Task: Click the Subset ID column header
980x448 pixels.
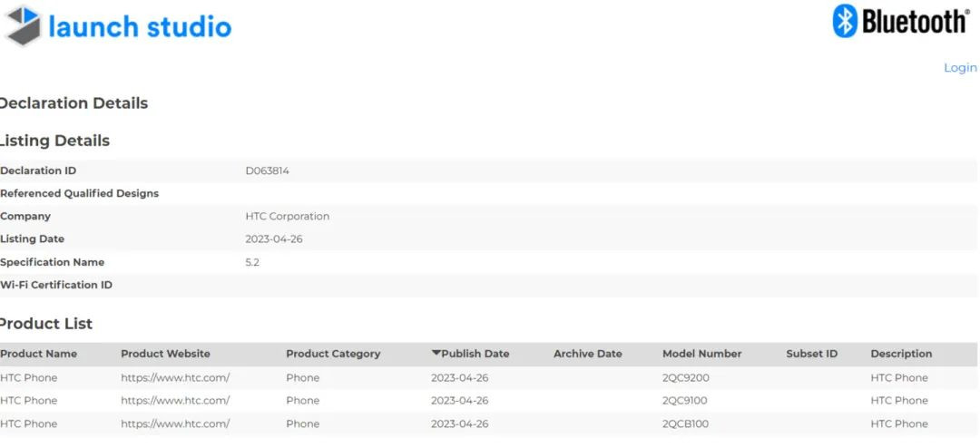Action: click(811, 354)
